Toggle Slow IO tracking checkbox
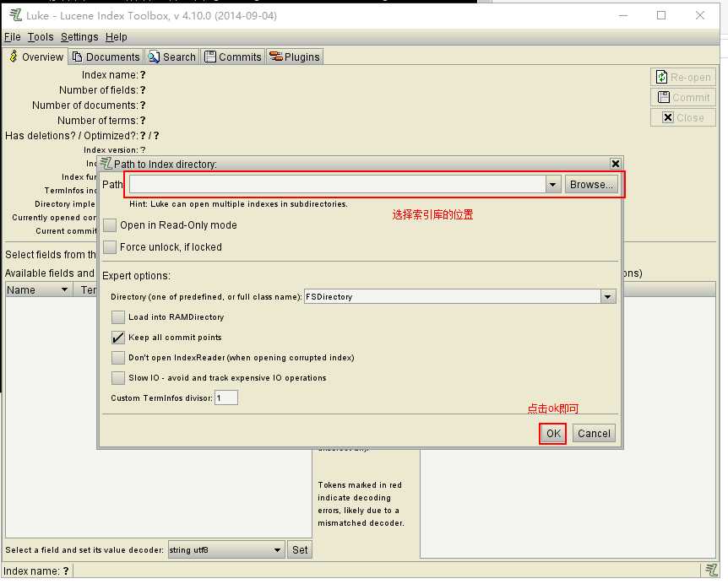This screenshot has width=728, height=584. (118, 378)
